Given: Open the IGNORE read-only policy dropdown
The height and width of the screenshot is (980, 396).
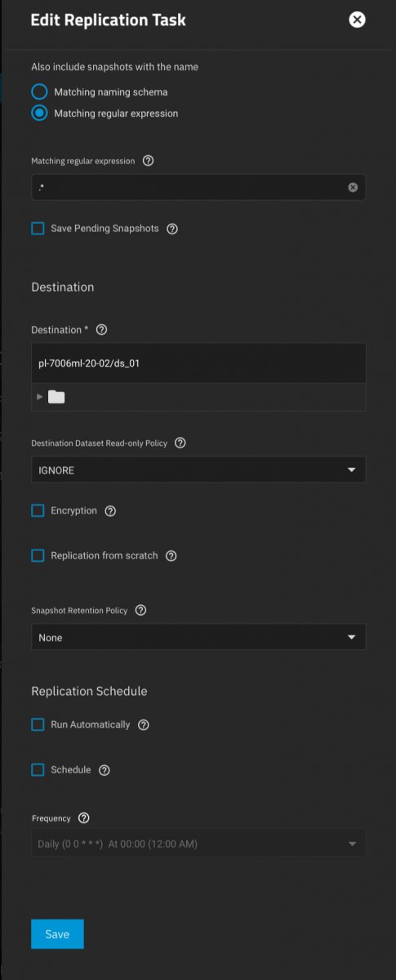Looking at the screenshot, I should (x=198, y=470).
